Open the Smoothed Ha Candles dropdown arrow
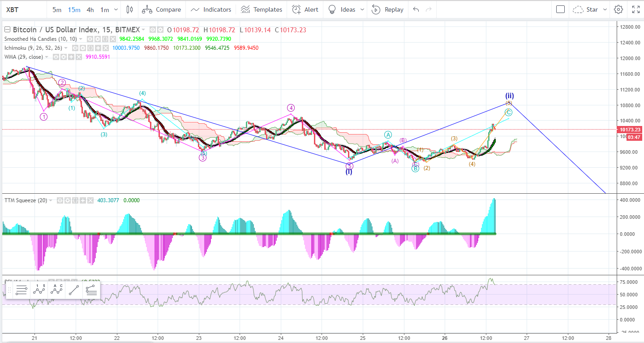644x343 pixels. coord(81,39)
